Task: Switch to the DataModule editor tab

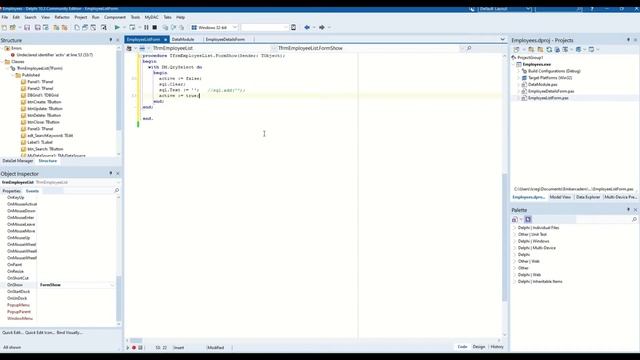Action: 183,40
